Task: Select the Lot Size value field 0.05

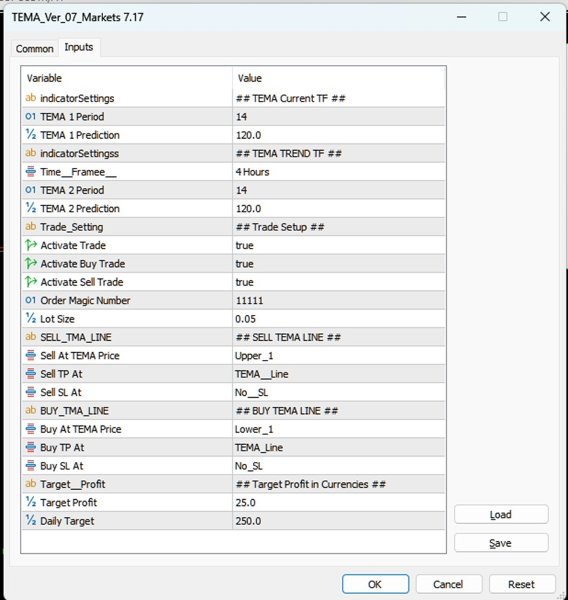Action: (x=339, y=319)
